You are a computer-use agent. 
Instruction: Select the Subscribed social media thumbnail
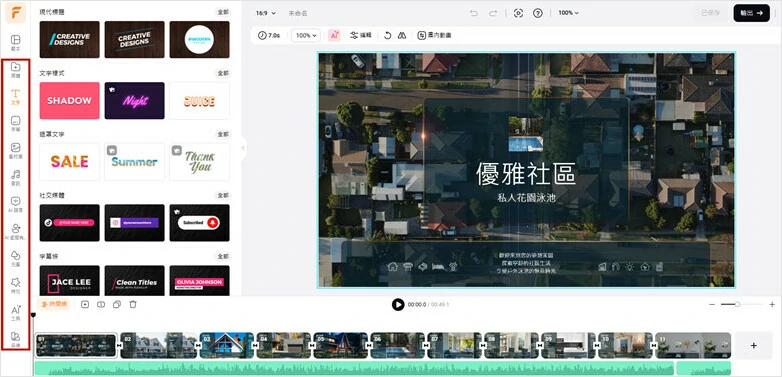199,223
